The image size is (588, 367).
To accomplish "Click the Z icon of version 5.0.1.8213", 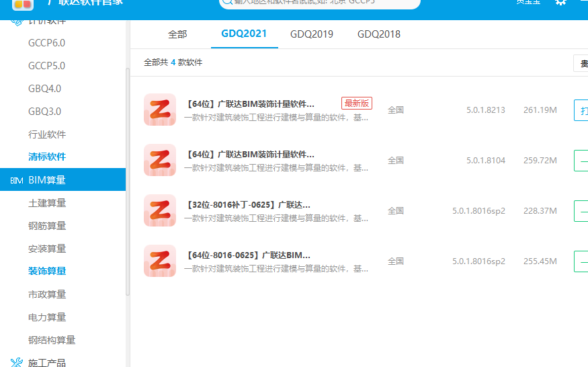I will pyautogui.click(x=160, y=110).
